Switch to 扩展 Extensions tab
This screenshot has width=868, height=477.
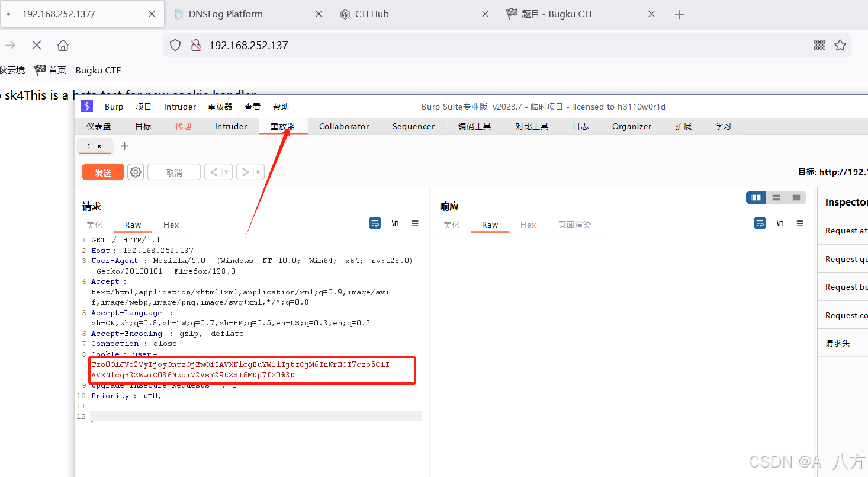point(684,126)
